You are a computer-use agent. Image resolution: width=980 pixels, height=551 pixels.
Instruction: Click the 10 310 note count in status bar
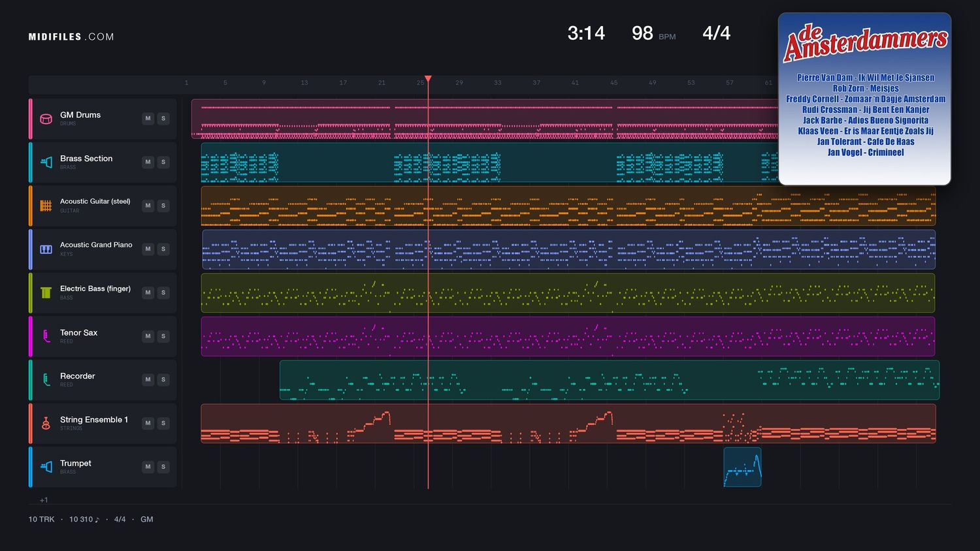coord(84,520)
